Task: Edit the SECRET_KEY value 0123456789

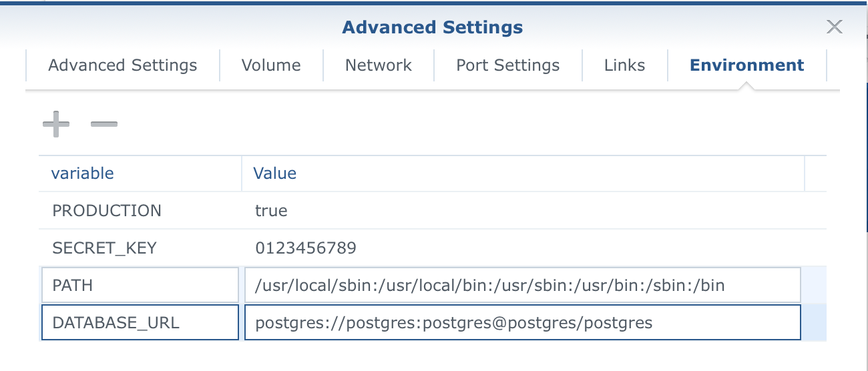Action: [306, 248]
